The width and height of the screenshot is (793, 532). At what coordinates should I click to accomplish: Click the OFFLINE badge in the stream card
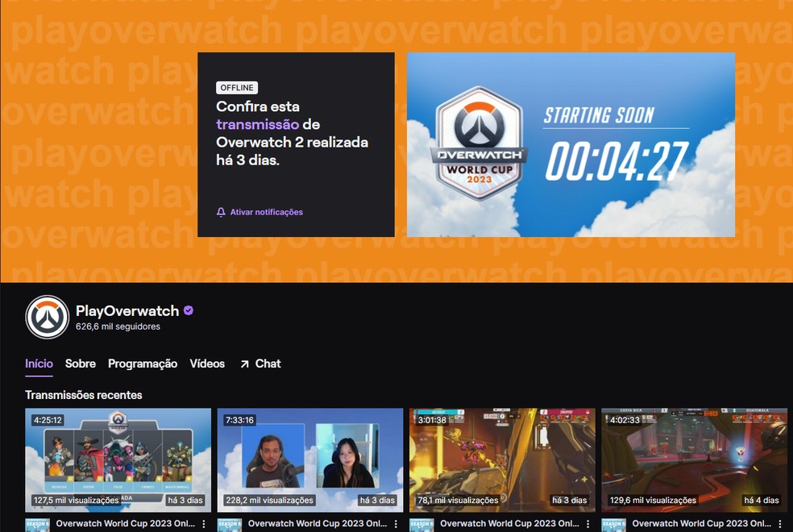(236, 87)
